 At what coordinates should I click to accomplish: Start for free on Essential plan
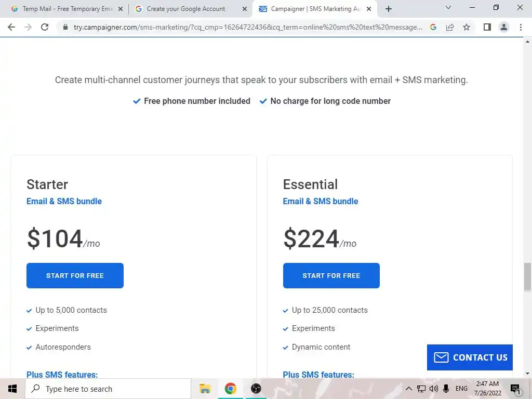331,275
